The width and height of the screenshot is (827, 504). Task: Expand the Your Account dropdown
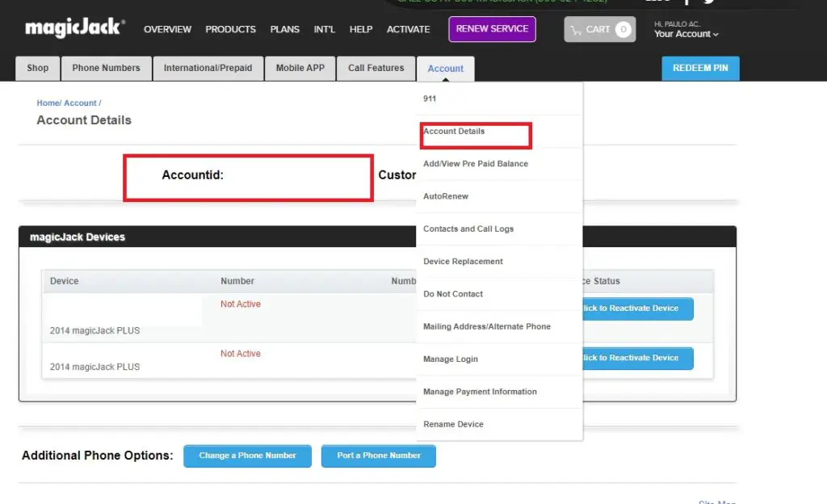(x=686, y=34)
